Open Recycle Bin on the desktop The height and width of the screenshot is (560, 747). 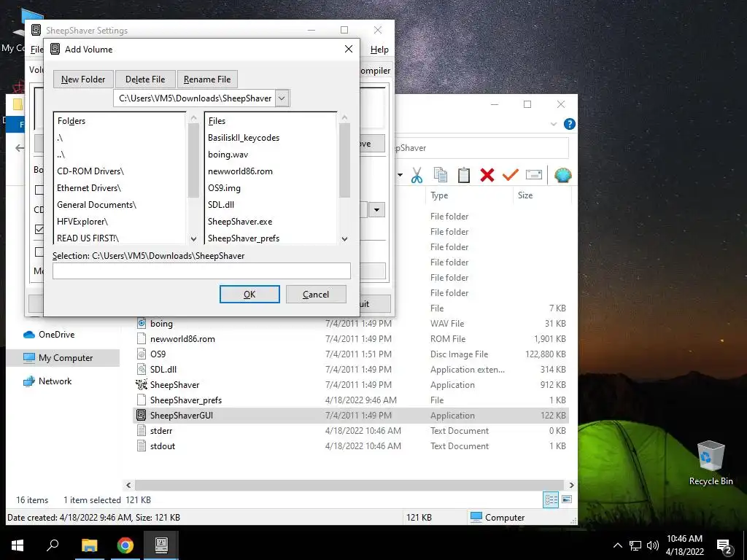pyautogui.click(x=711, y=463)
